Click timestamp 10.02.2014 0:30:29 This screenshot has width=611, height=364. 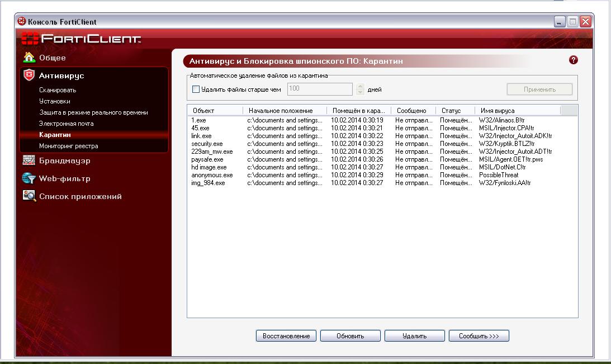(357, 175)
